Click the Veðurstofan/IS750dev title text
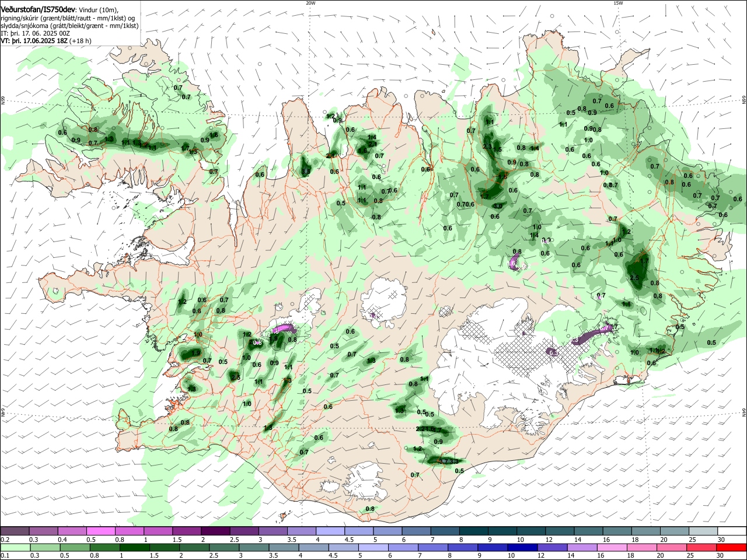The width and height of the screenshot is (747, 560). click(x=37, y=10)
